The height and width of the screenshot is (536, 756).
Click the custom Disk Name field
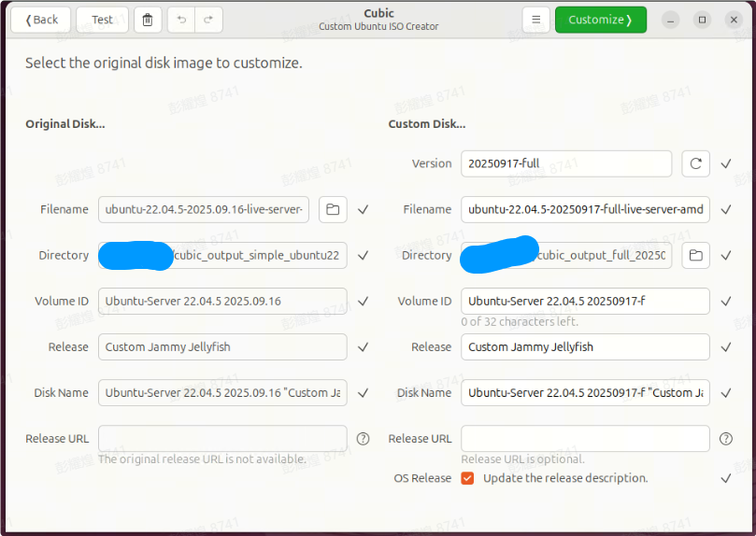(x=585, y=392)
